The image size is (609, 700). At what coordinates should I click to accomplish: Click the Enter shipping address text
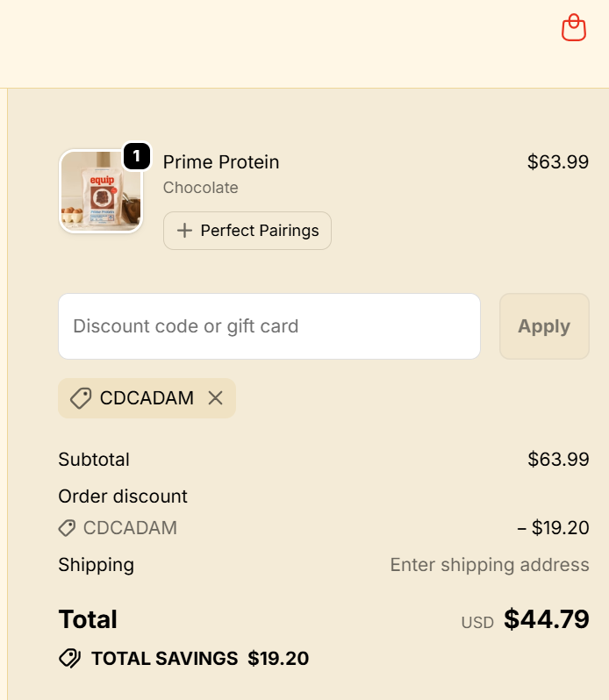point(490,565)
